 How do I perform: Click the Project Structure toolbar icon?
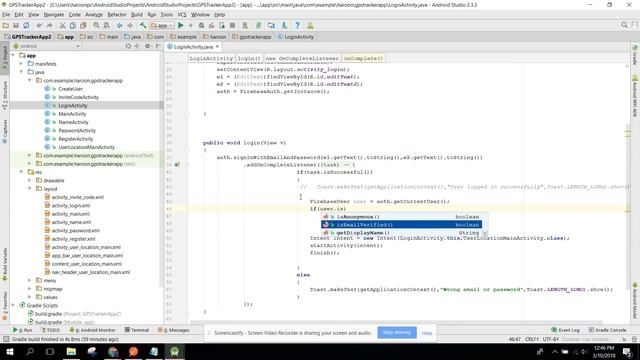click(271, 25)
